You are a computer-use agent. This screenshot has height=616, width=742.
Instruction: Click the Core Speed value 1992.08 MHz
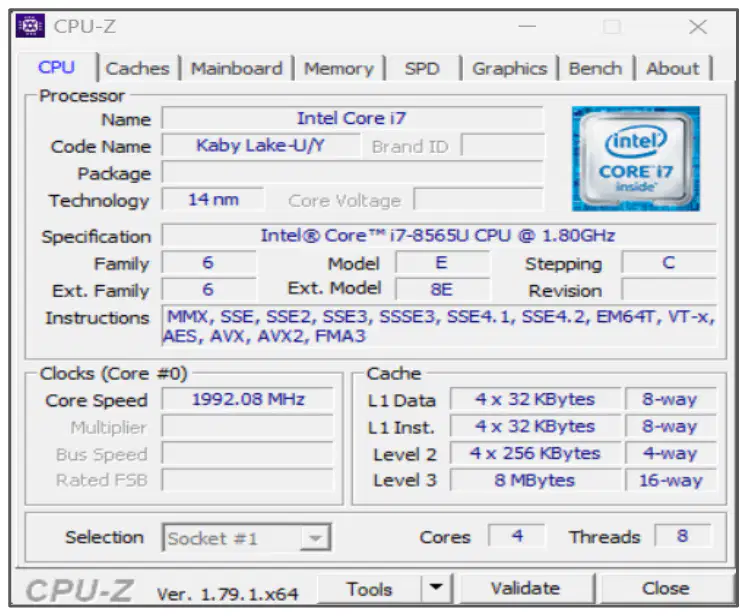tap(247, 399)
